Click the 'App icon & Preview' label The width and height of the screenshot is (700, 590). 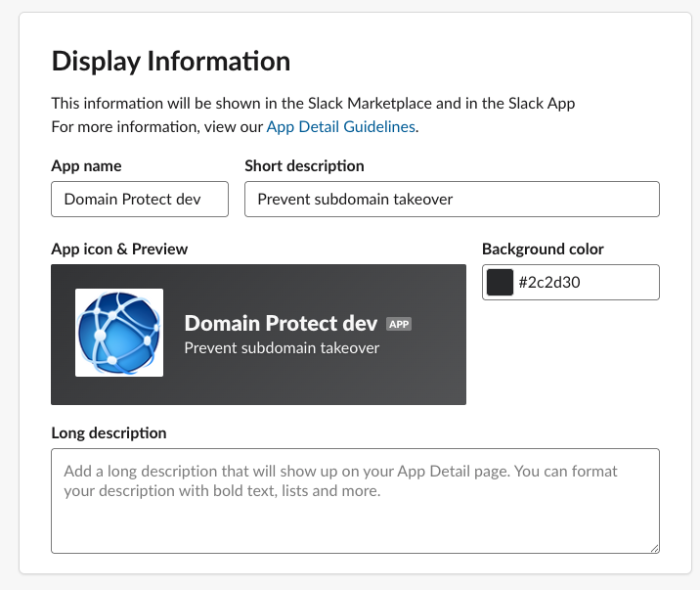(119, 249)
